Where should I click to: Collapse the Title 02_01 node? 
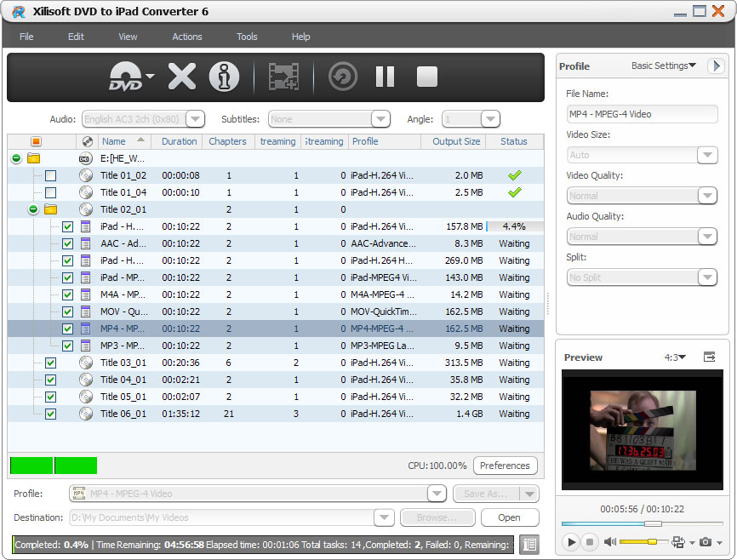(33, 209)
